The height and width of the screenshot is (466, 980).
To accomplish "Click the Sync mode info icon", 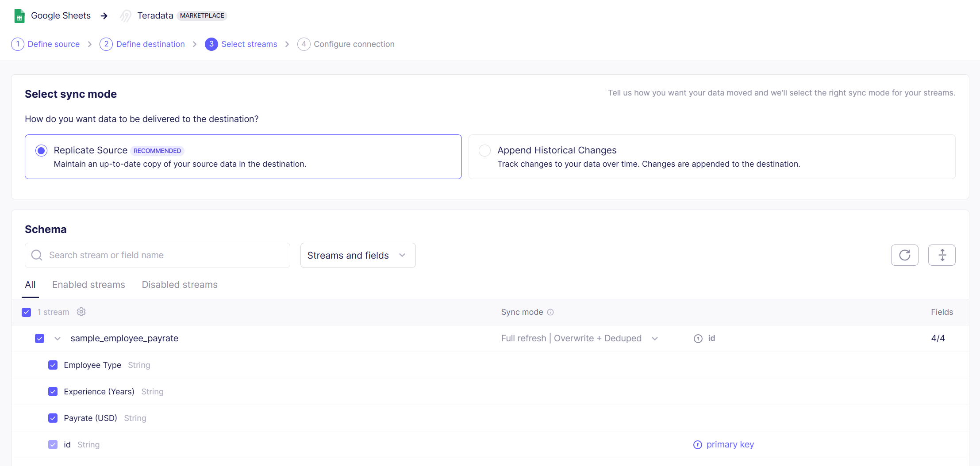I will point(550,312).
